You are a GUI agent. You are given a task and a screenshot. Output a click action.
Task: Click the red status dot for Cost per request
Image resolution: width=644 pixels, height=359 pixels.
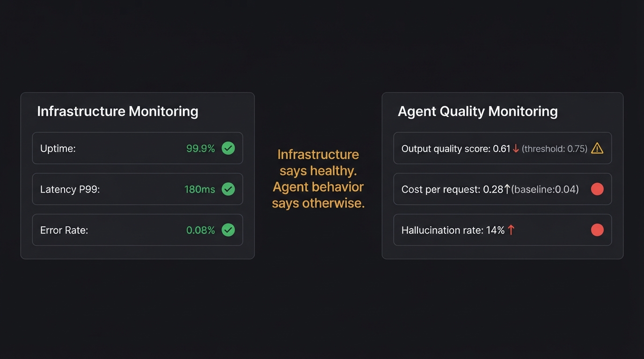coord(597,189)
